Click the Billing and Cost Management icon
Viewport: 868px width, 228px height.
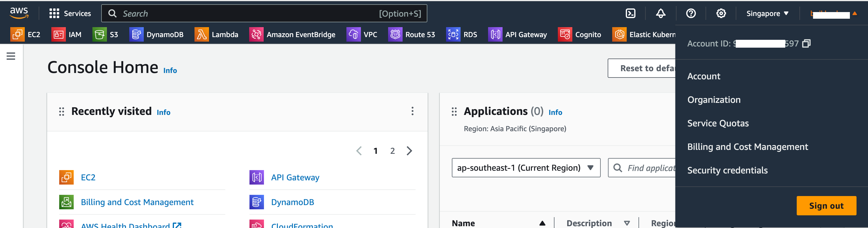[66, 202]
